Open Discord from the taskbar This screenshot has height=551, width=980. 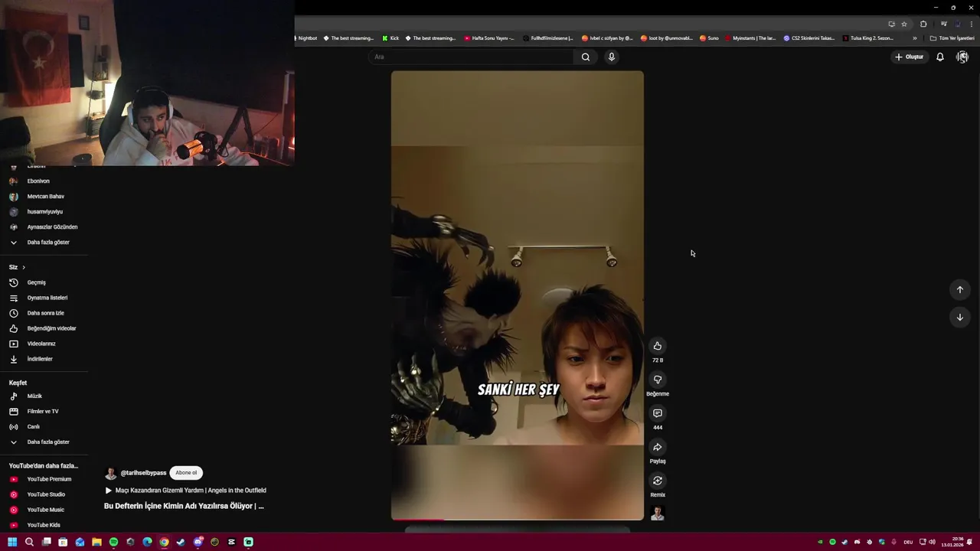(198, 542)
